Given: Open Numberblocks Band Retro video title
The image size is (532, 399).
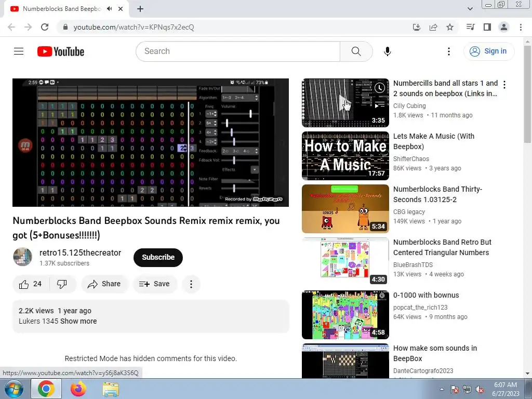Looking at the screenshot, I should click(442, 247).
